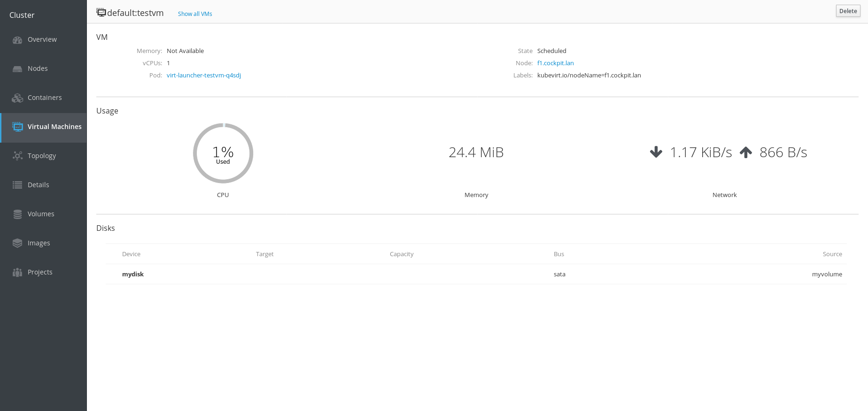
Task: Click the Details list icon
Action: pos(17,185)
